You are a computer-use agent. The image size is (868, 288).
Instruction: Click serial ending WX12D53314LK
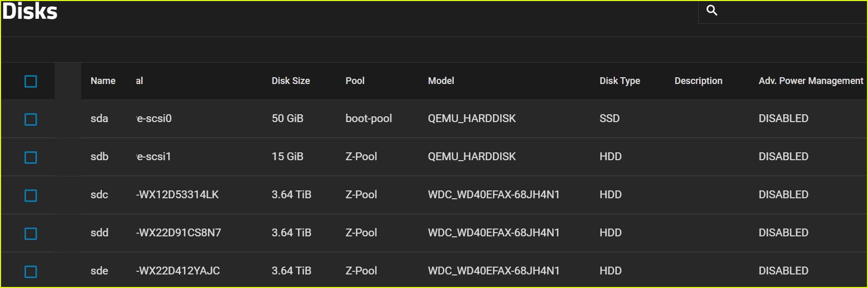tap(178, 195)
